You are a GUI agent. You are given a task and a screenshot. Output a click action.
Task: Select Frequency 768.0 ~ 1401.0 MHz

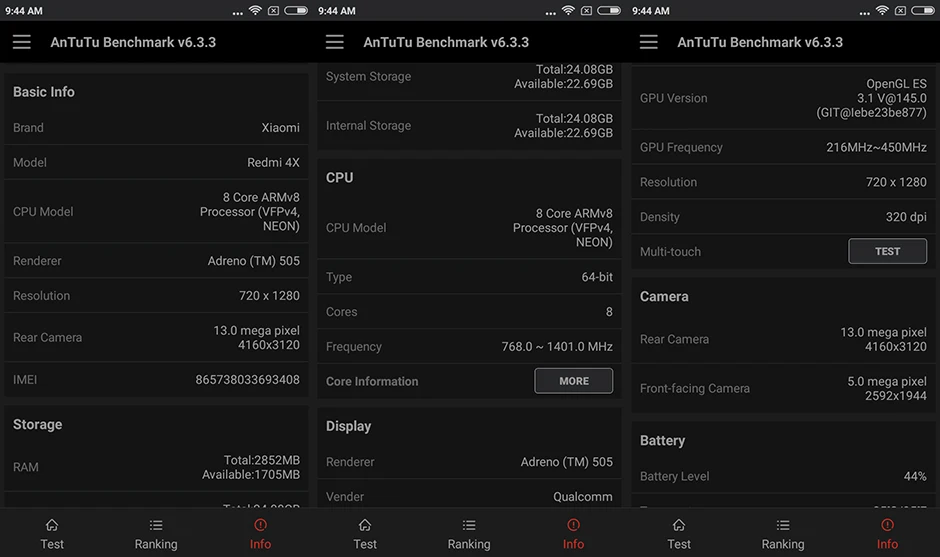point(557,347)
